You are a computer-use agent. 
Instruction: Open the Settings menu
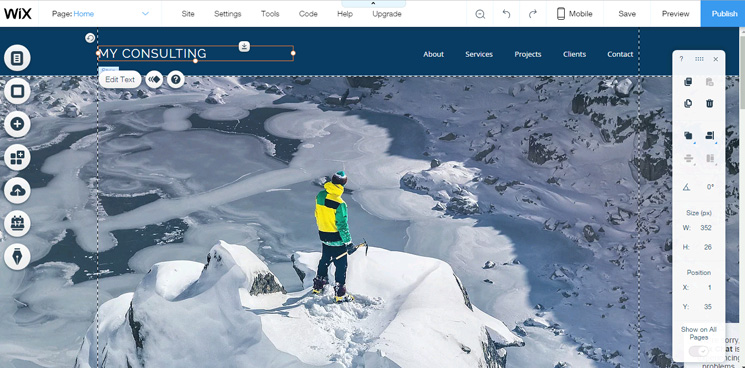(228, 14)
